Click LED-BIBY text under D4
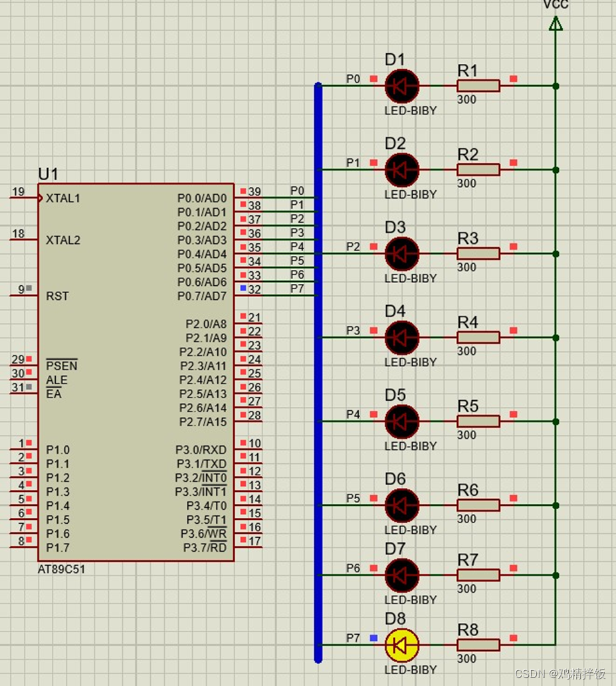Screen dimensions: 616x686 411,362
